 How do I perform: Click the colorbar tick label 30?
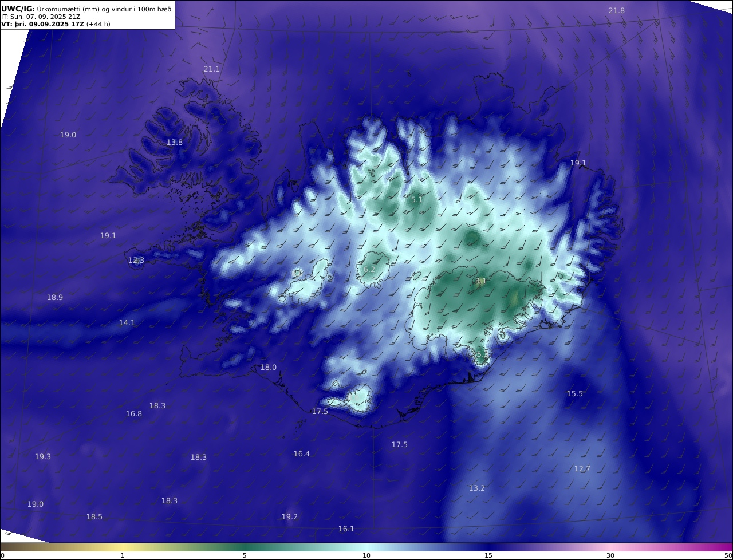coord(610,555)
